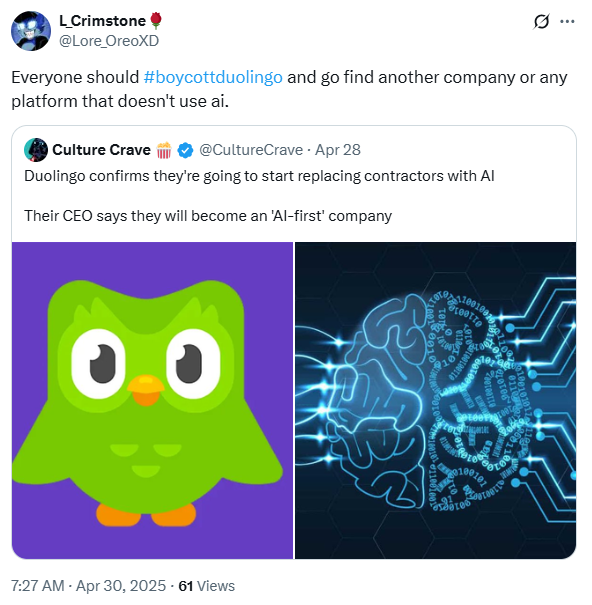This screenshot has height=605, width=592.
Task: Click Culture Crave's small profile avatar
Action: coord(36,150)
